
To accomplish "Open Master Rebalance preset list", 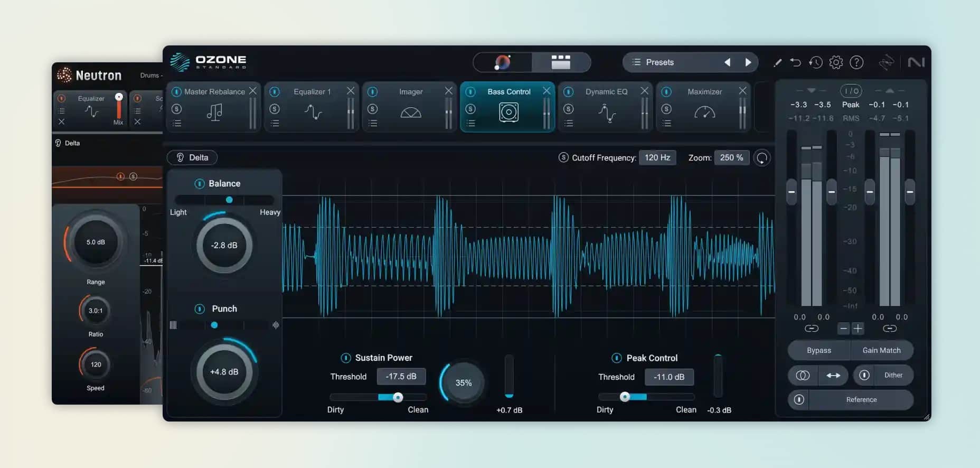I will point(177,124).
